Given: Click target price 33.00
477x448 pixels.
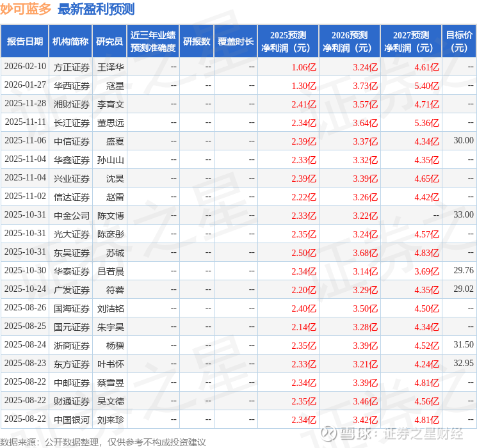Looking at the screenshot, I should 464,215.
